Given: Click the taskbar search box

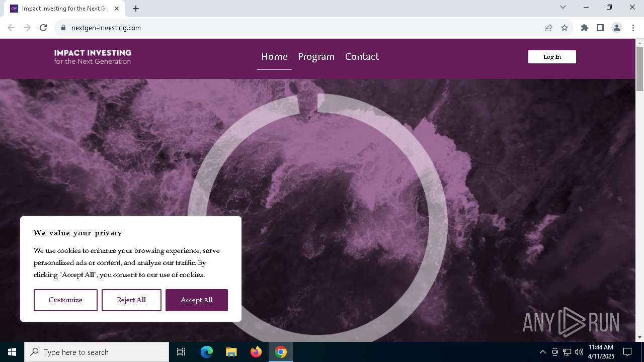Looking at the screenshot, I should click(97, 352).
